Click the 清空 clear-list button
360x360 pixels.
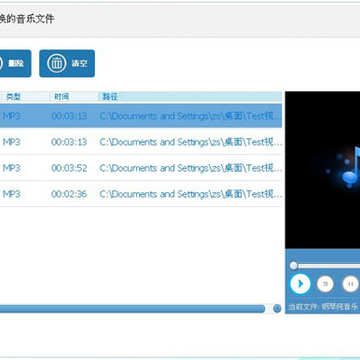[x=67, y=63]
